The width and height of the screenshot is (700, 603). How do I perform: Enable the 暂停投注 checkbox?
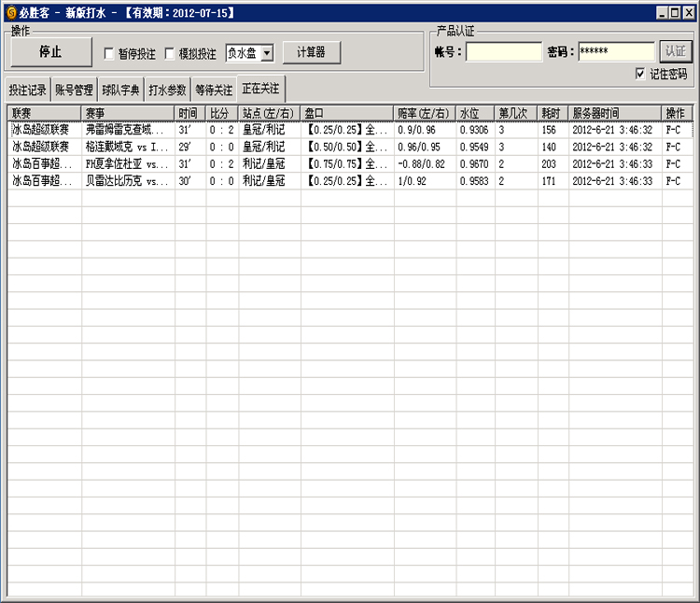click(109, 54)
